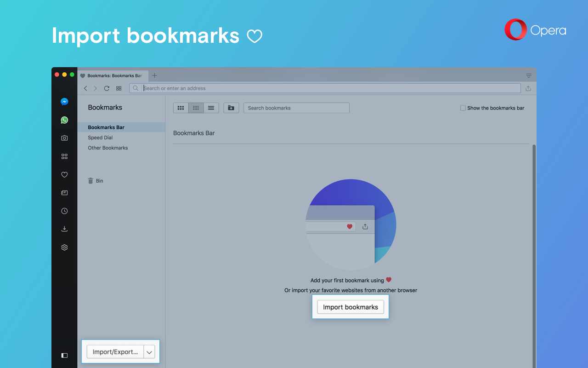
Task: Enable Show the bookmarks bar checkbox
Action: point(463,108)
